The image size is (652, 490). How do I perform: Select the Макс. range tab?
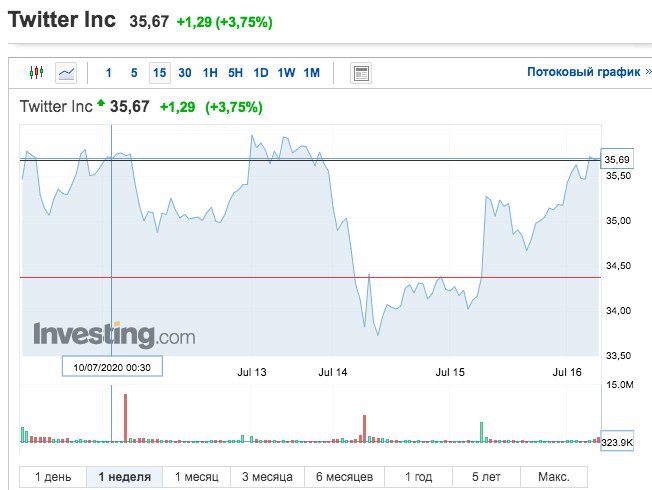[x=553, y=477]
